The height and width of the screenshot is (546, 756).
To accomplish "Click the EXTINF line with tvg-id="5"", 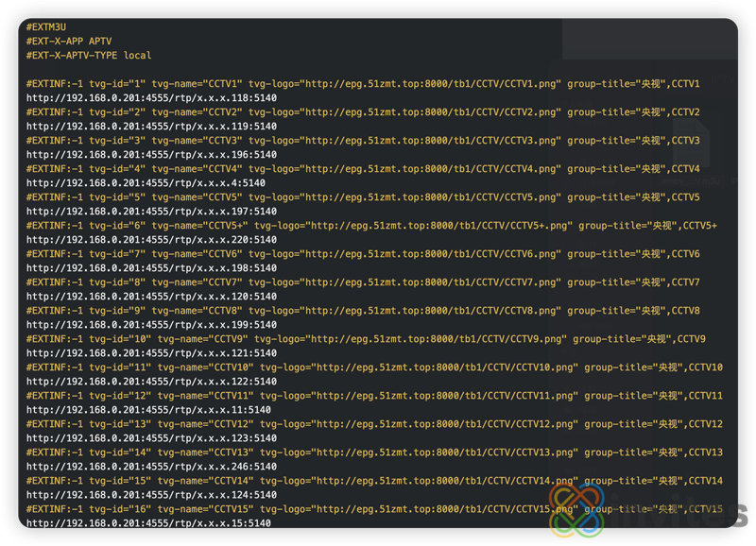I will tap(363, 197).
